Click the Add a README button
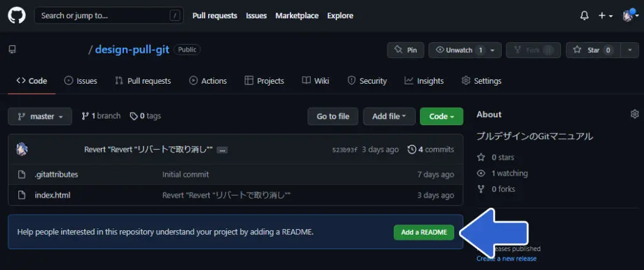 (x=423, y=232)
